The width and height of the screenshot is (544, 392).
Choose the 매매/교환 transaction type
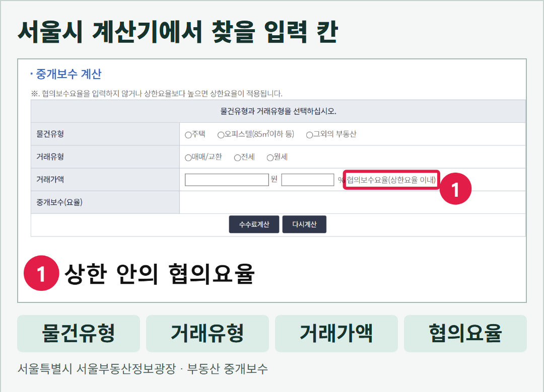(188, 158)
